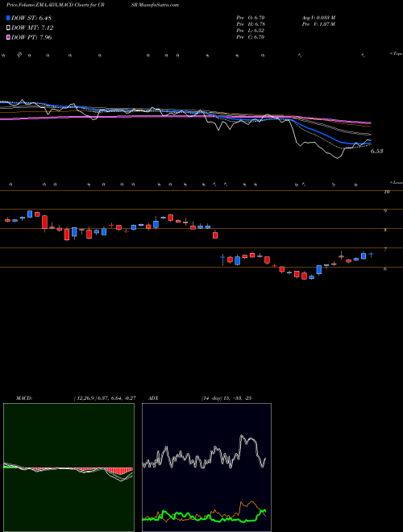The width and height of the screenshot is (403, 532).
Task: Click the price axis label 7
Action: (x=385, y=250)
